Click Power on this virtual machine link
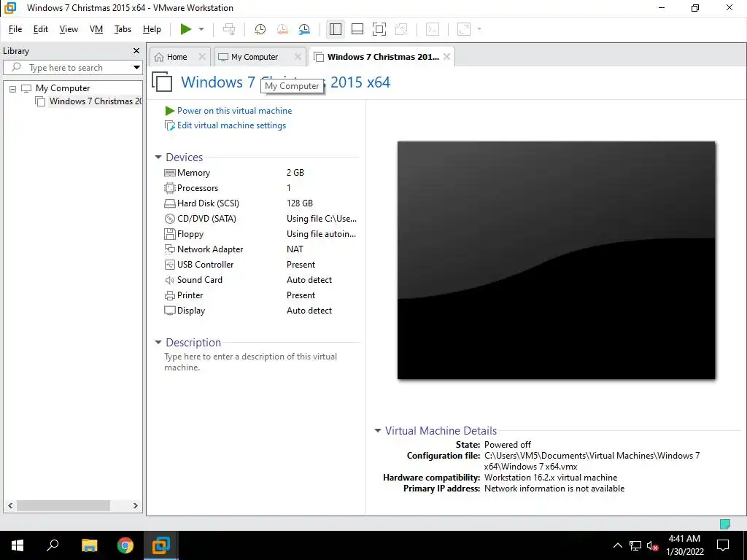Screen dimensions: 747x560 coord(234,111)
